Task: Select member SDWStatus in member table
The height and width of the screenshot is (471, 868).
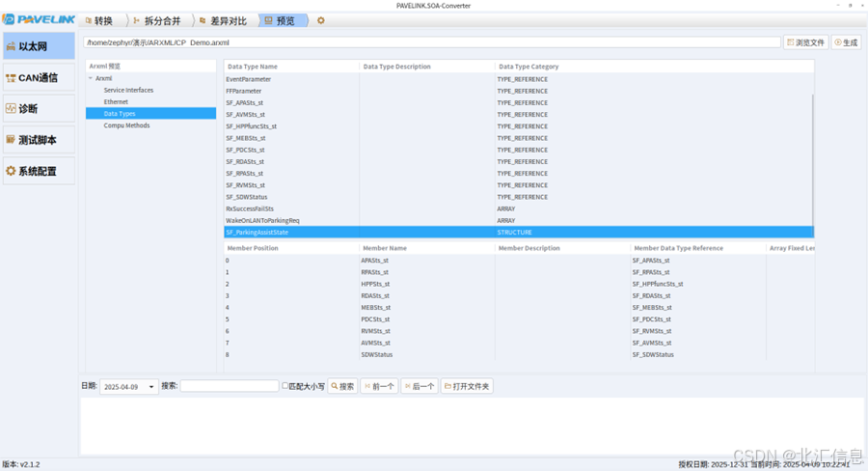Action: pos(377,354)
